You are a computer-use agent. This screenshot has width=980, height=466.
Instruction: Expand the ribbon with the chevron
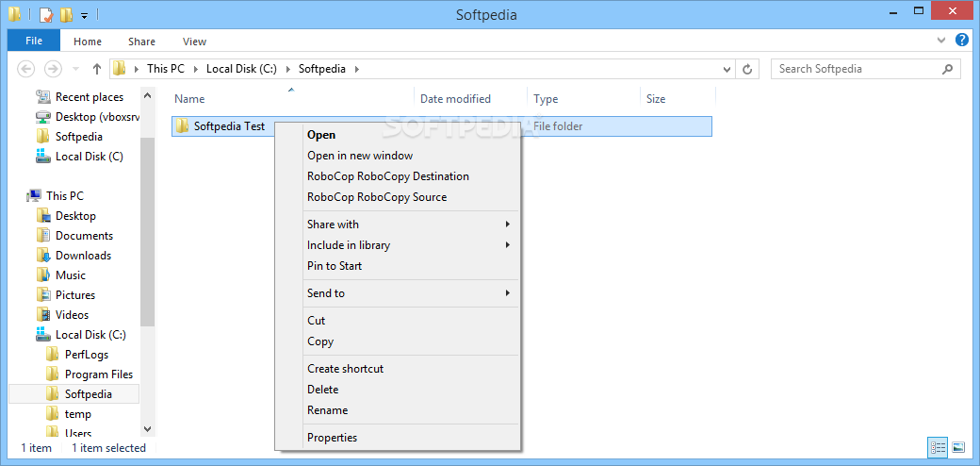942,41
